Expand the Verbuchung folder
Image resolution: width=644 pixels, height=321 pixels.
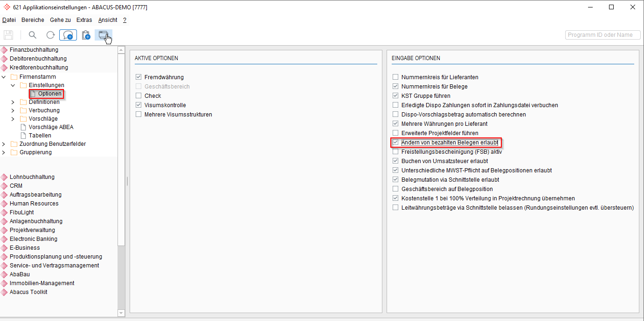point(13,110)
